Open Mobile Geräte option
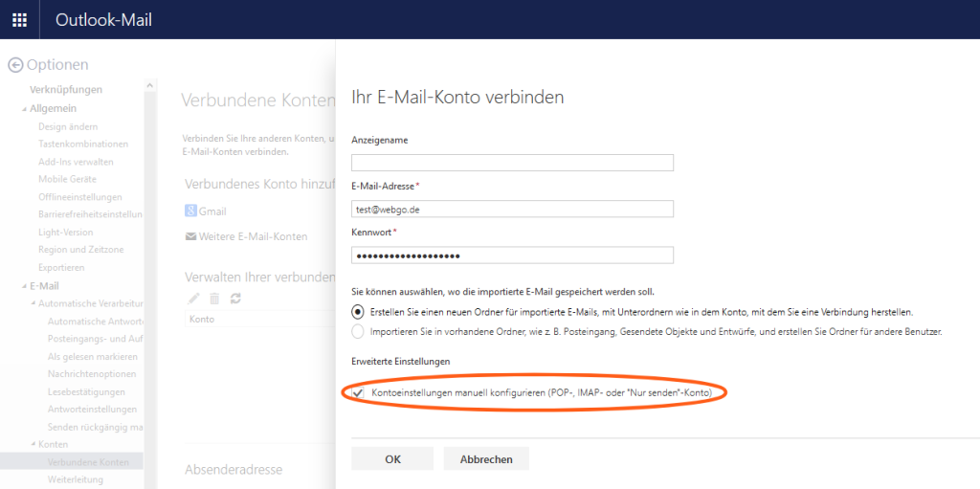Image resolution: width=980 pixels, height=489 pixels. [68, 179]
